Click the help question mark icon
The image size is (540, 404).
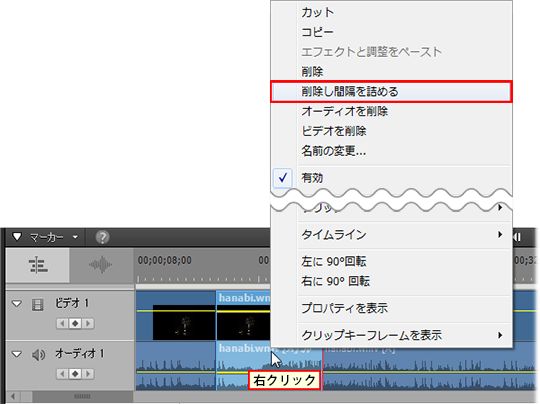(102, 237)
